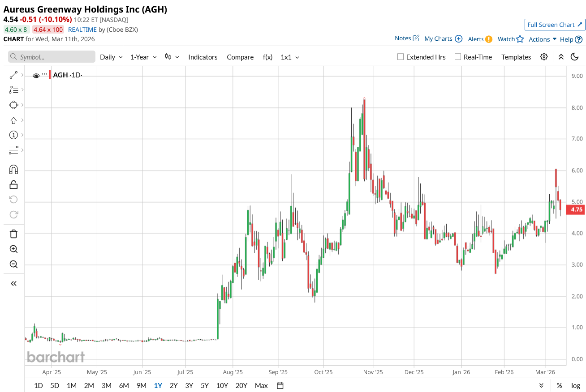Toggle percent scale mode
This screenshot has width=586, height=392.
pyautogui.click(x=559, y=385)
